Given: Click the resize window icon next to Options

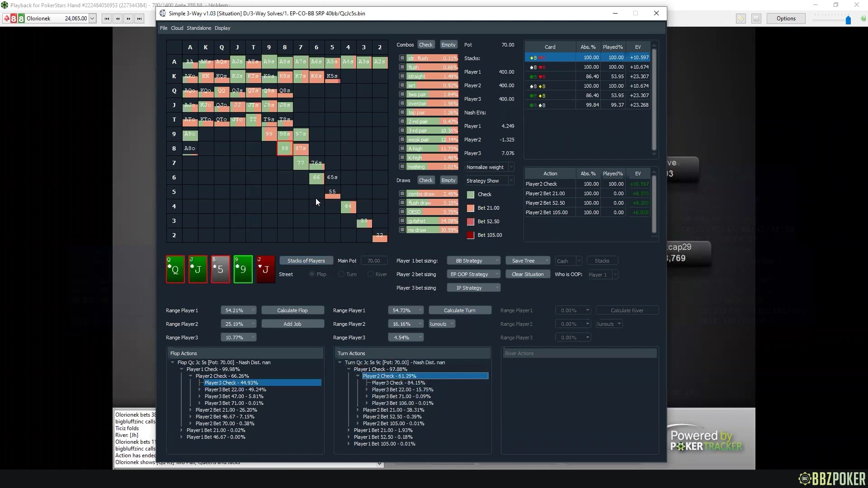Looking at the screenshot, I should pos(756,19).
